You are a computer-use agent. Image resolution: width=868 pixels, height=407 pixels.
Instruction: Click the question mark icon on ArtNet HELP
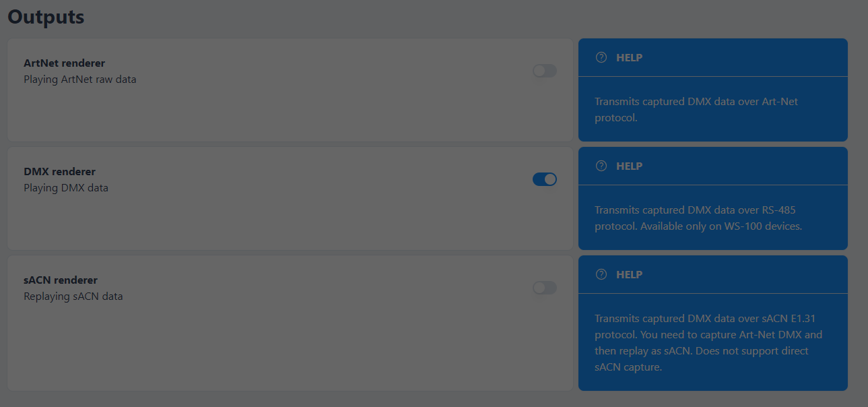point(601,57)
